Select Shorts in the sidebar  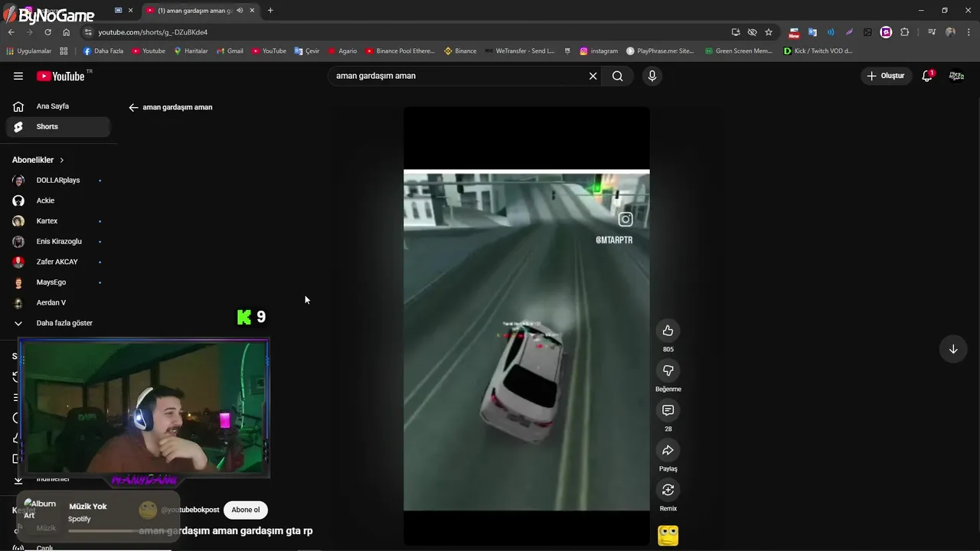click(58, 127)
